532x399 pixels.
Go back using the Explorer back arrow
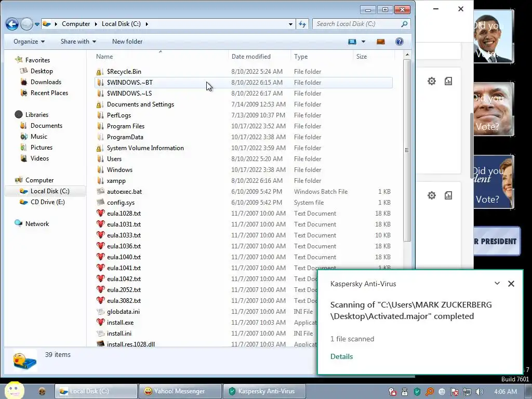[x=12, y=24]
